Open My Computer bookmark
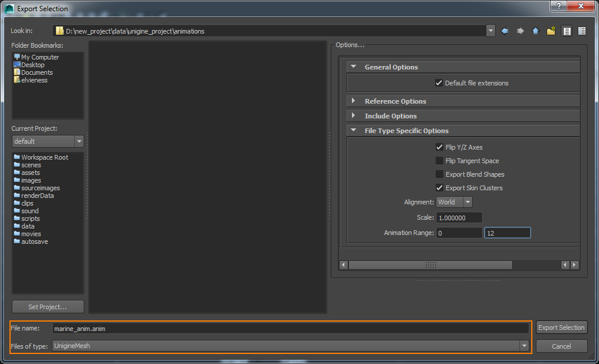The image size is (599, 364). (40, 57)
